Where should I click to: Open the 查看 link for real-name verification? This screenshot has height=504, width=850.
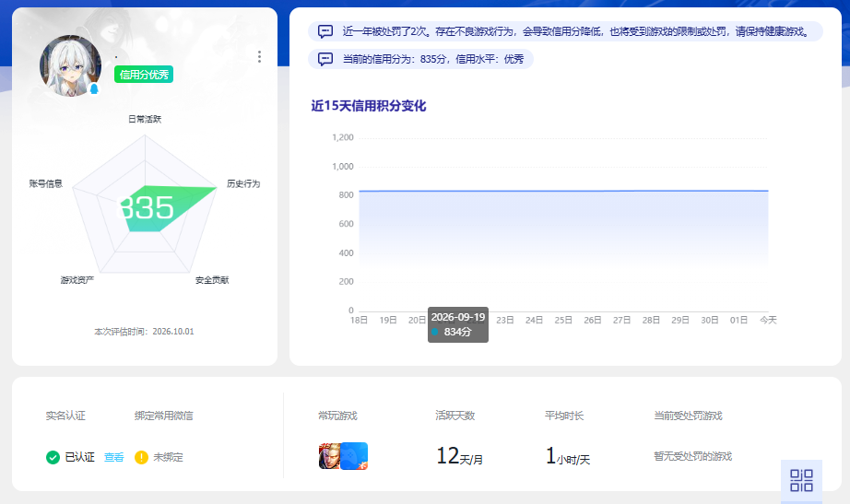click(113, 457)
